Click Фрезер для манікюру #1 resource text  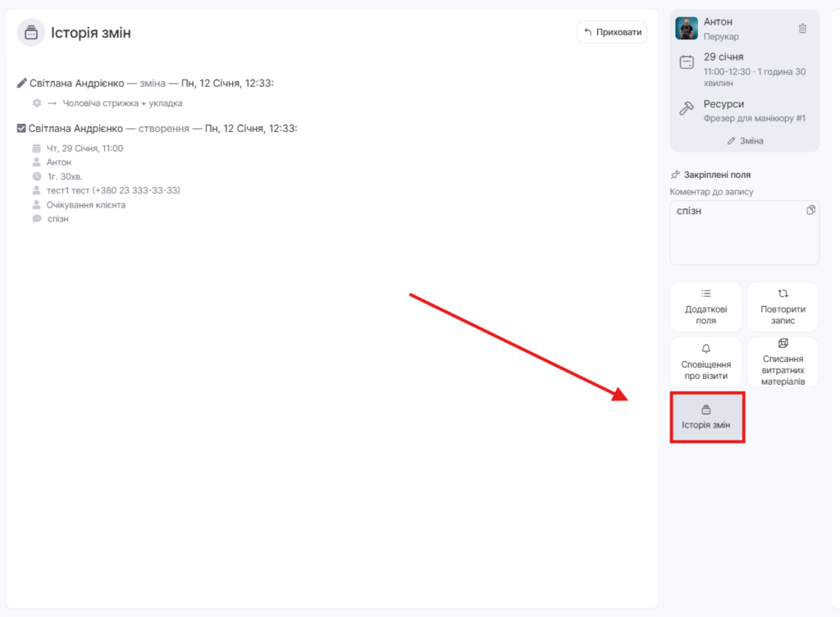click(755, 118)
